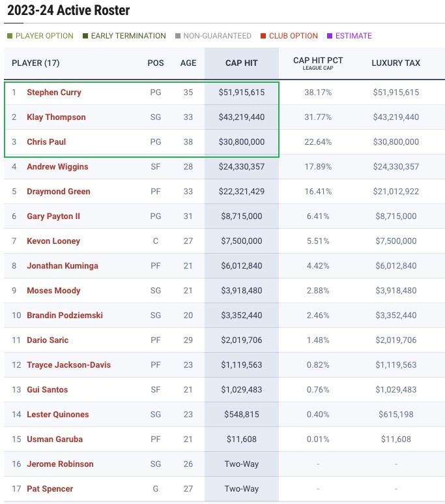Click the purple Estimate legend swatch
Image resolution: width=445 pixels, height=504 pixels.
(x=330, y=36)
